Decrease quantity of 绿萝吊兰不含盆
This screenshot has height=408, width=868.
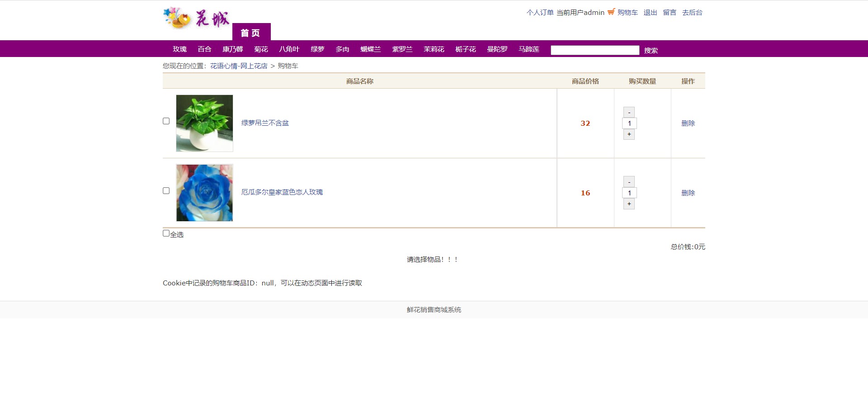click(x=629, y=112)
